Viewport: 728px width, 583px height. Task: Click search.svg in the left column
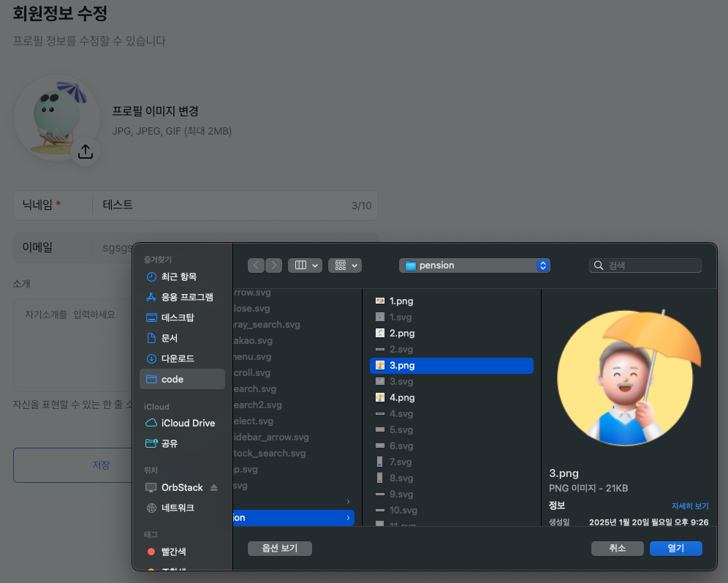[x=254, y=389]
